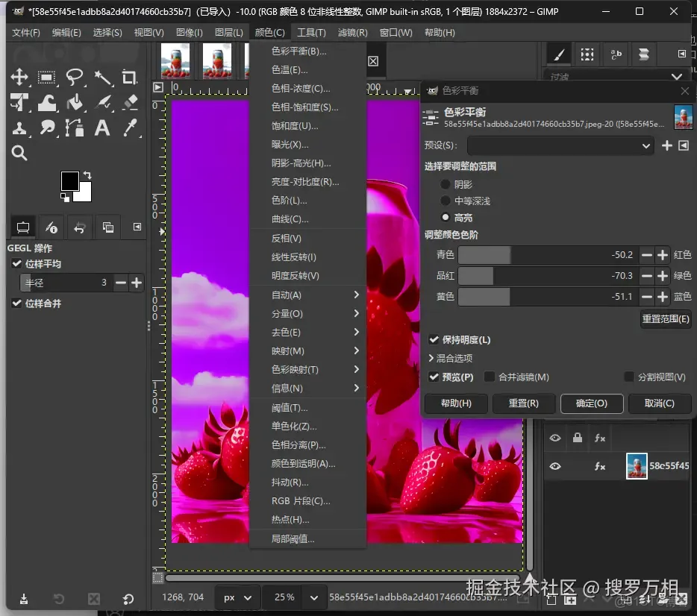The height and width of the screenshot is (616, 697).
Task: Choose the Bucket Fill tool
Action: point(75,102)
